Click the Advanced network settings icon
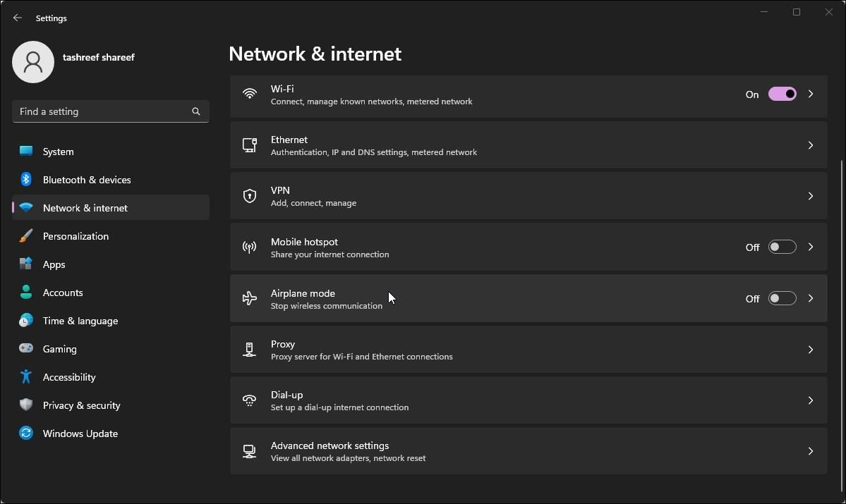 (x=249, y=451)
